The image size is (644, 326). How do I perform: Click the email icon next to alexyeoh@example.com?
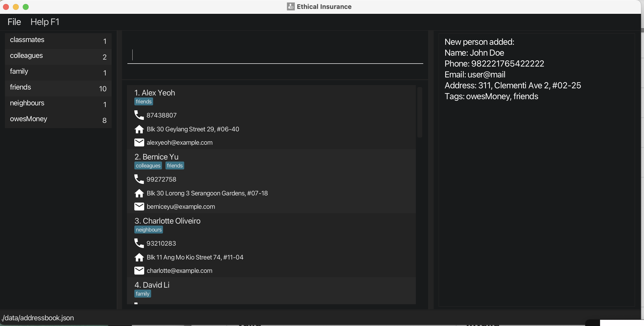point(139,142)
